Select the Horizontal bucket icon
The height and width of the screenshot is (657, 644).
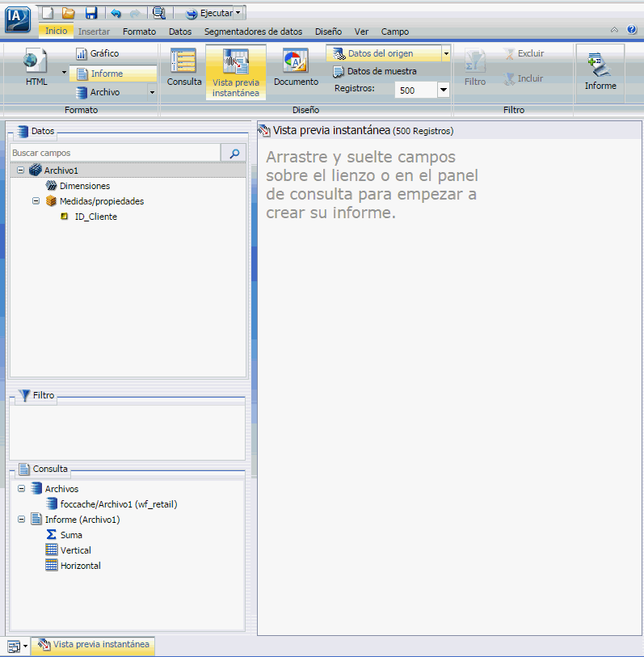[51, 565]
